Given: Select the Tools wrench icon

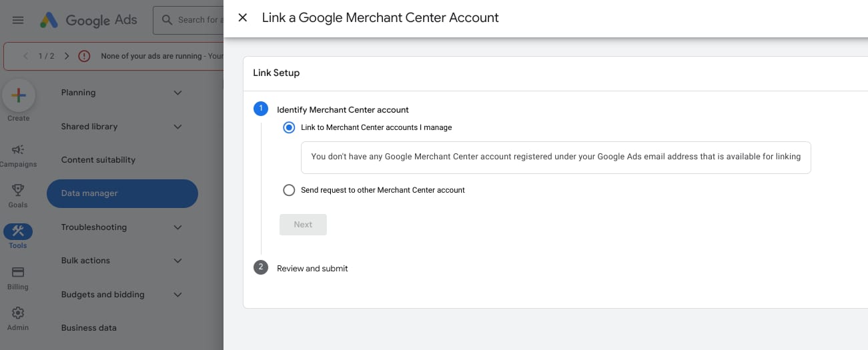Looking at the screenshot, I should coord(18,231).
